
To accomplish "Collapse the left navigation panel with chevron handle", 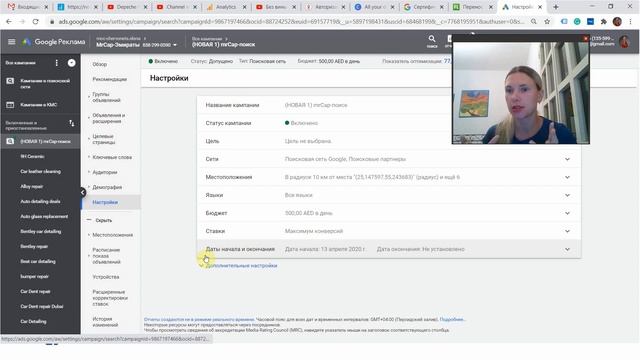I will (83, 192).
